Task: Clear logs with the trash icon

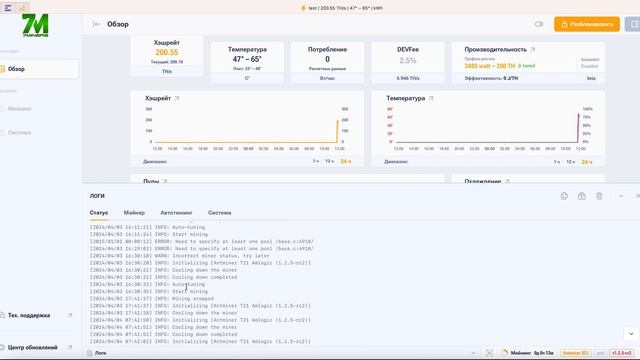Action: click(599, 196)
